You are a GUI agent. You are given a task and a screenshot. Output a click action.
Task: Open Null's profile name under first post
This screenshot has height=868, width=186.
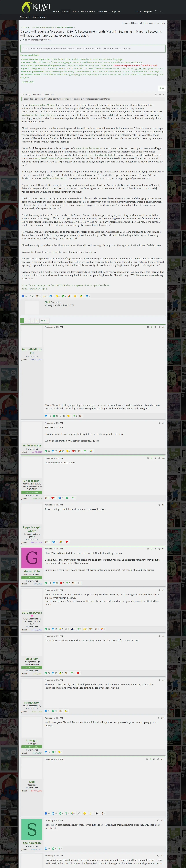tap(47, 302)
